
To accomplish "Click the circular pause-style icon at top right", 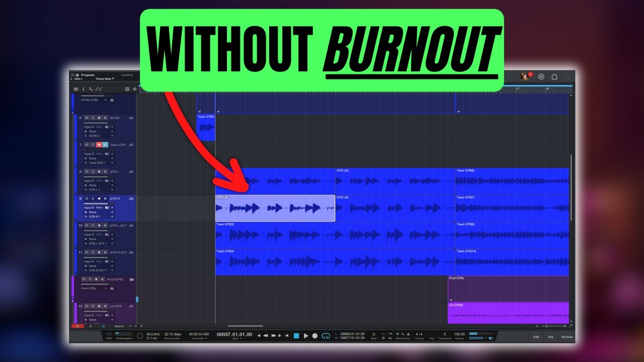I will (541, 76).
